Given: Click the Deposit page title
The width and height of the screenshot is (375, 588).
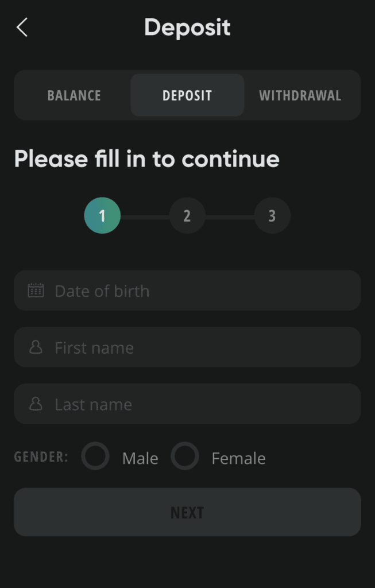Looking at the screenshot, I should pyautogui.click(x=187, y=28).
